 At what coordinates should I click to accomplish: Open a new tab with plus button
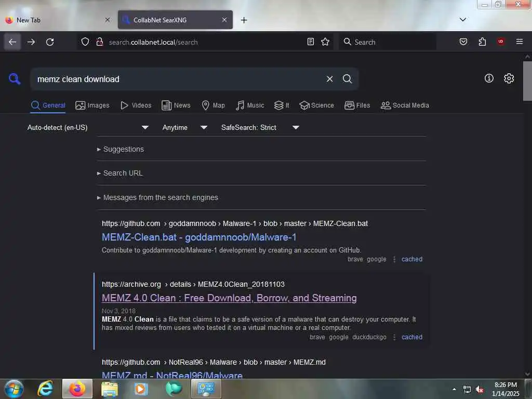point(244,20)
